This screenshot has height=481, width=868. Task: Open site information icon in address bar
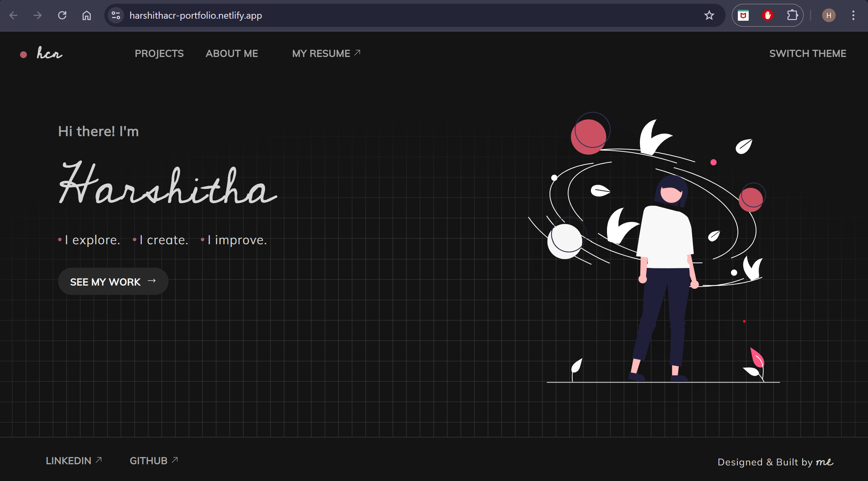coord(116,15)
